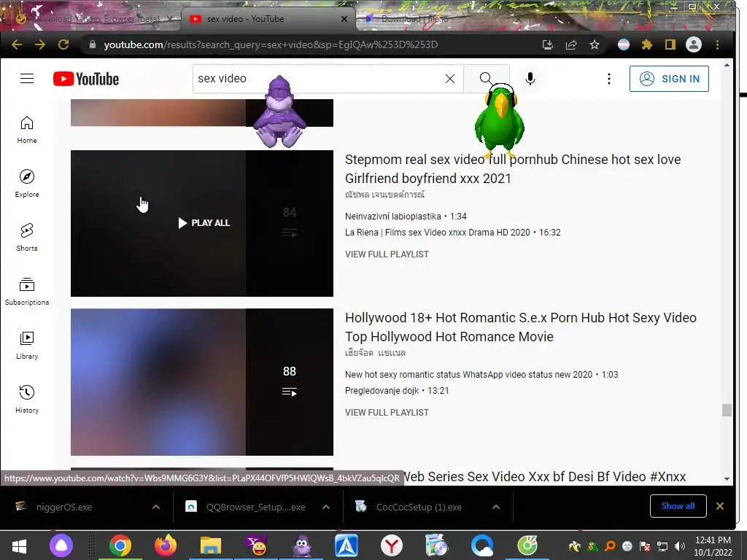This screenshot has width=747, height=560.
Task: Open File Explorer from the taskbar
Action: click(211, 545)
